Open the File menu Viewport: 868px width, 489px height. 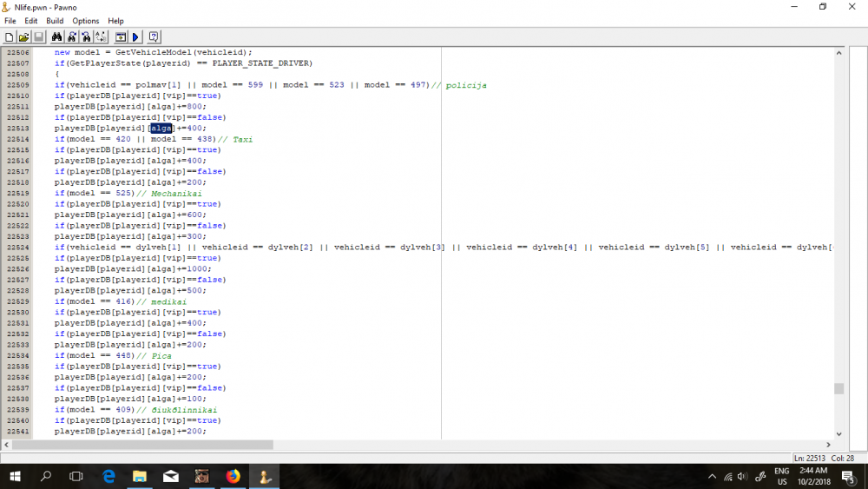coord(10,21)
